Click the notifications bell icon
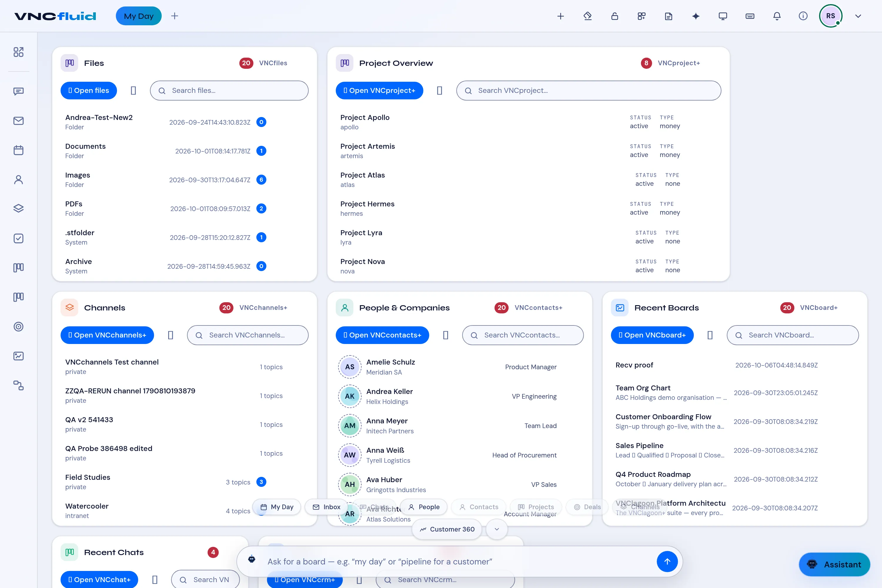The image size is (882, 588). pos(777,16)
